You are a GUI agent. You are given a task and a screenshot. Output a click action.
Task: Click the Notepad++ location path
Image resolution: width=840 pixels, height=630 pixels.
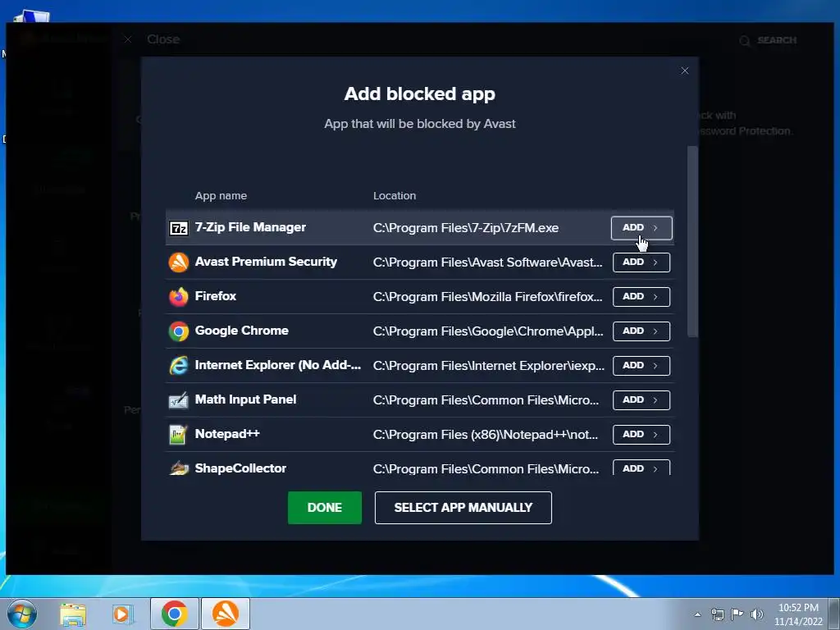tap(486, 435)
